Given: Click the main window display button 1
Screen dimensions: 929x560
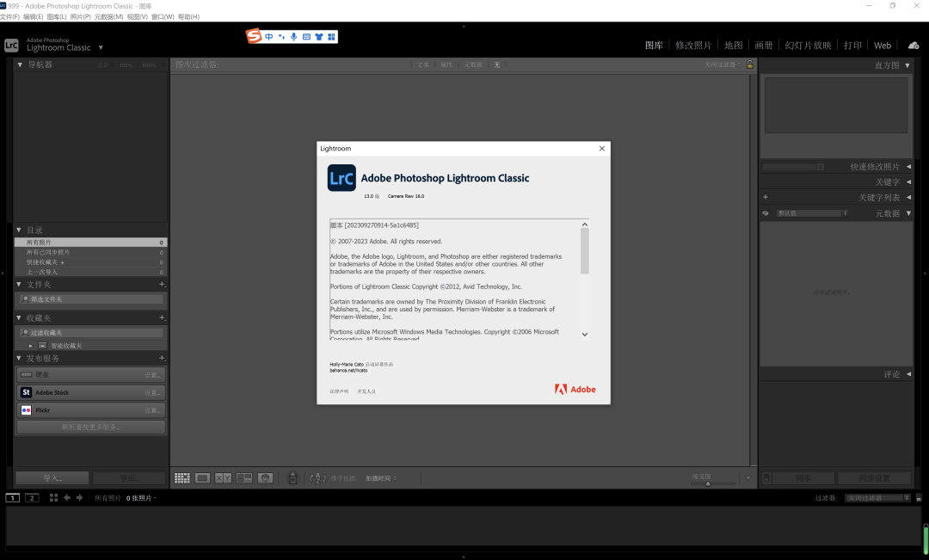Looking at the screenshot, I should tap(12, 498).
